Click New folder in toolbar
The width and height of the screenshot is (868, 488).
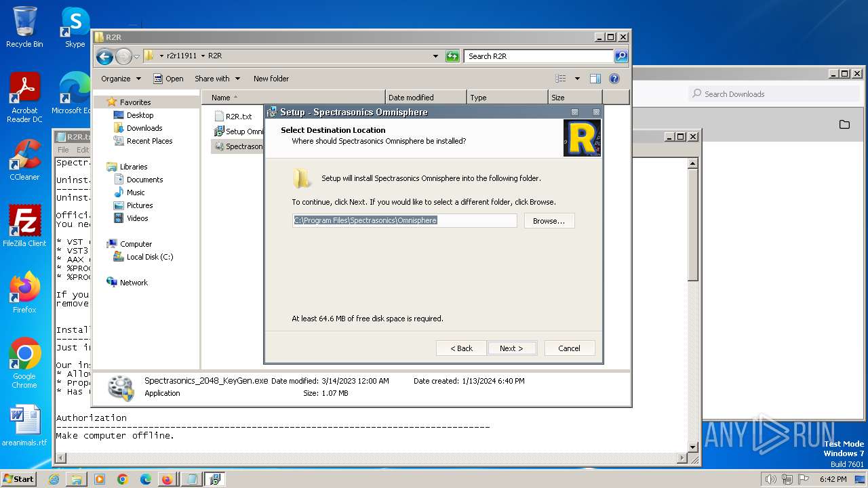pos(271,79)
